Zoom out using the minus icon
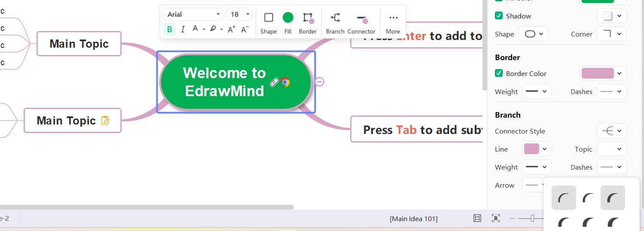This screenshot has width=644, height=231. pos(512,218)
